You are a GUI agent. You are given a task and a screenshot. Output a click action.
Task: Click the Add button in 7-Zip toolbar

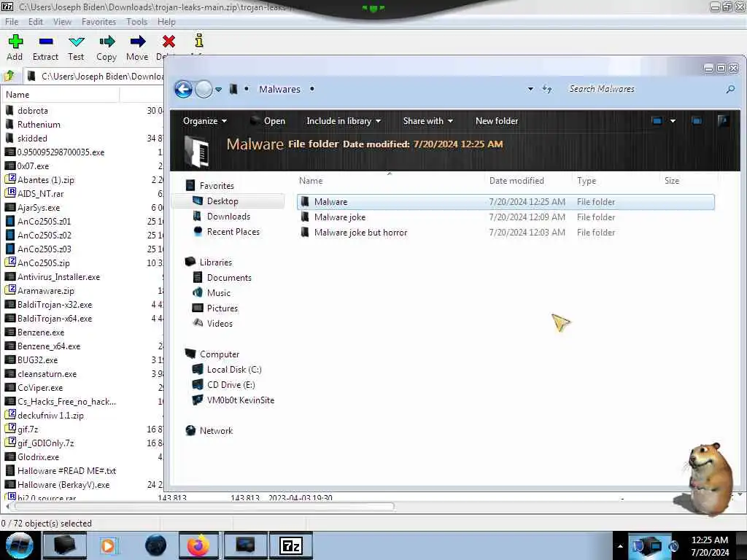click(15, 47)
